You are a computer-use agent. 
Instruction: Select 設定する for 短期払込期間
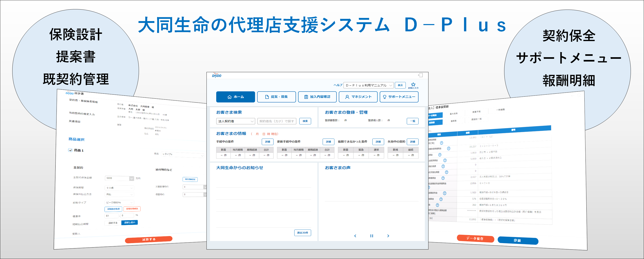pyautogui.click(x=113, y=223)
